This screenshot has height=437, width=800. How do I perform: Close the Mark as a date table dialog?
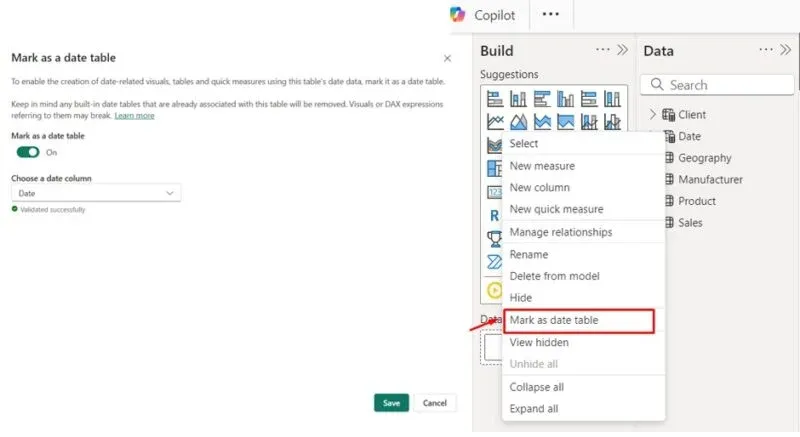(x=447, y=58)
